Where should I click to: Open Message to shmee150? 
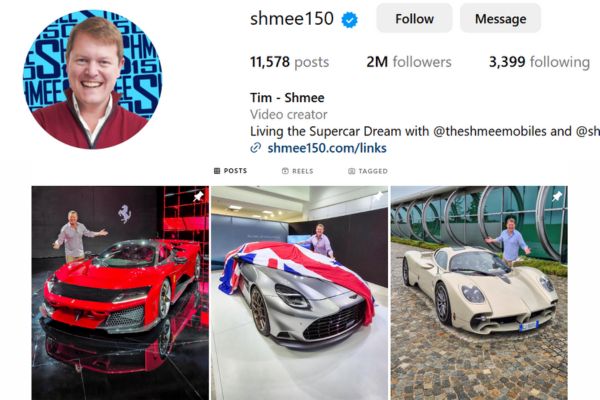tap(500, 18)
